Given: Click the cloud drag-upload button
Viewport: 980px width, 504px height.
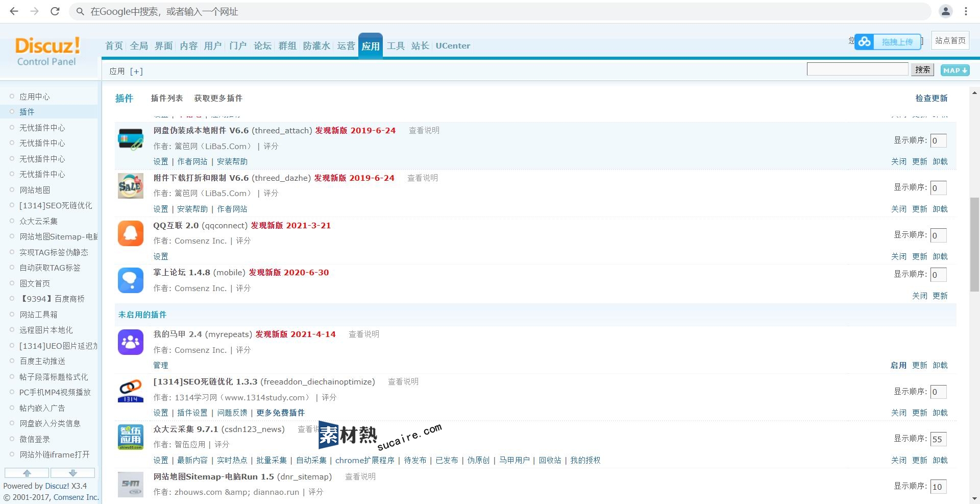Looking at the screenshot, I should click(888, 42).
